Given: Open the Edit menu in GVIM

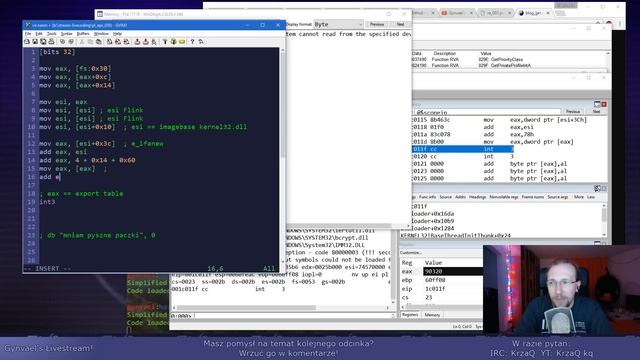Looking at the screenshot, I should tap(39, 34).
